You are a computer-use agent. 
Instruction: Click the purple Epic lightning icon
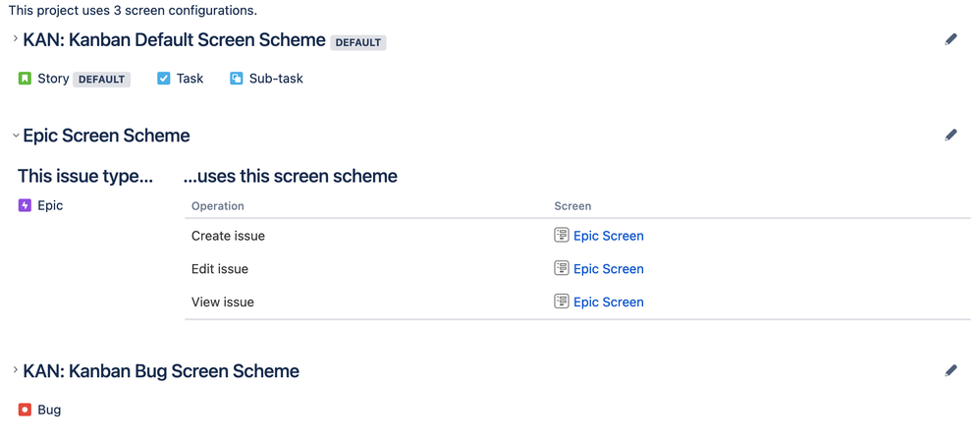pos(25,205)
